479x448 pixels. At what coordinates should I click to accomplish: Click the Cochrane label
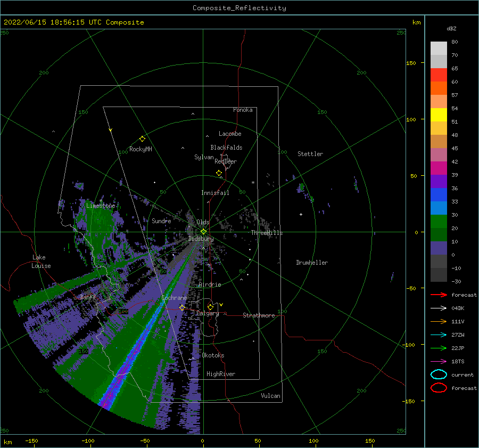pyautogui.click(x=174, y=298)
